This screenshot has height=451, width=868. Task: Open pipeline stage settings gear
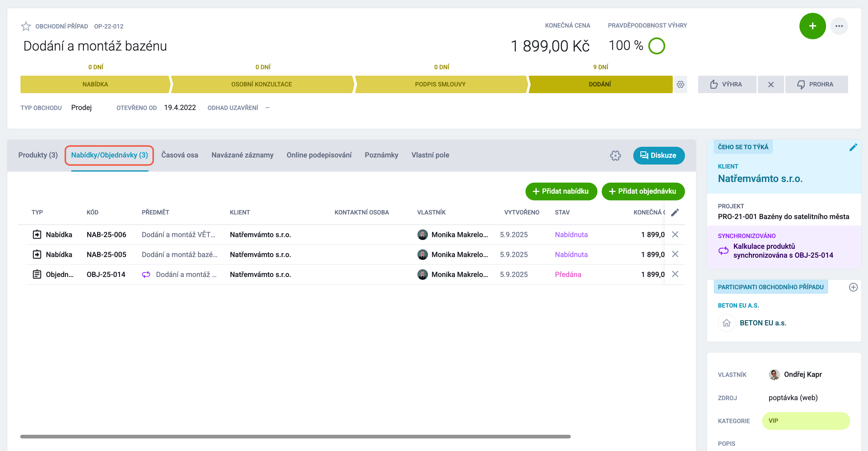[680, 84]
